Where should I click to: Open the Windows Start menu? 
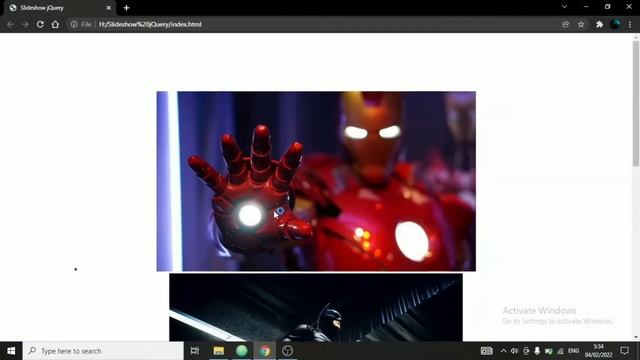click(x=11, y=351)
